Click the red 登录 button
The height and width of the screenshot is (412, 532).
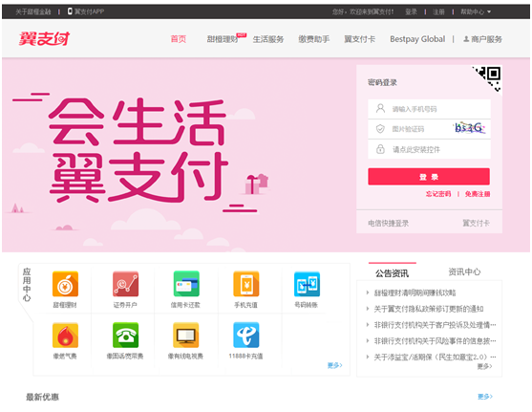click(429, 177)
